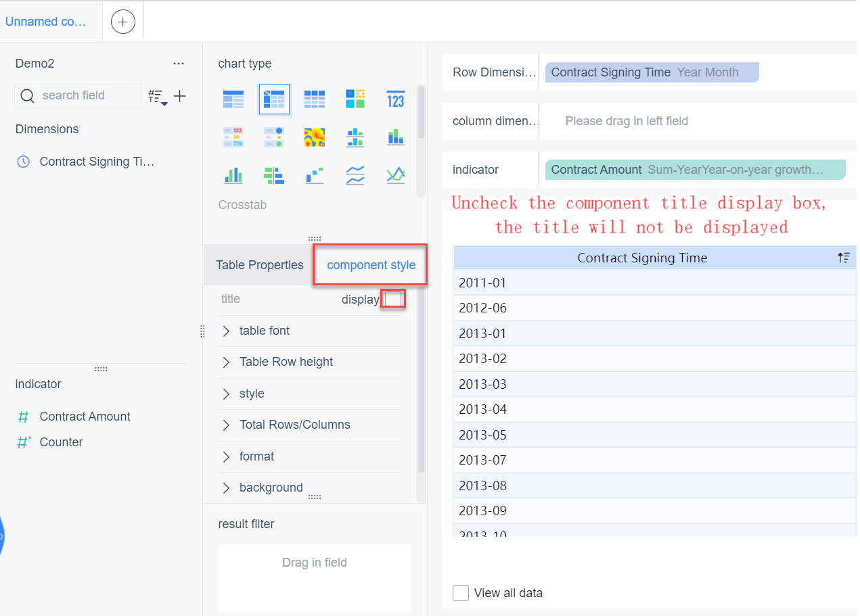Click the Contract Amount indicator field pill
The height and width of the screenshot is (616, 860).
[696, 170]
